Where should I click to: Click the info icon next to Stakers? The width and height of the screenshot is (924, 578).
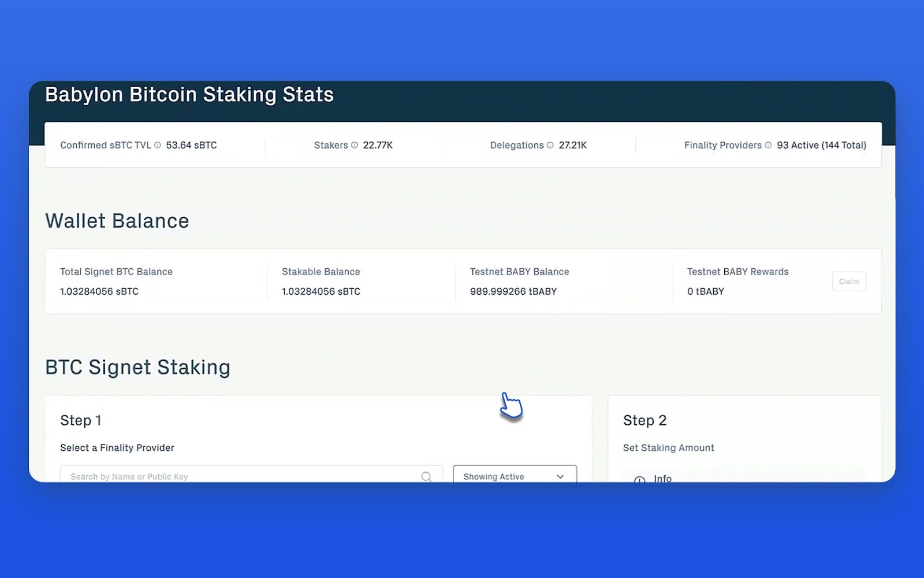[354, 145]
